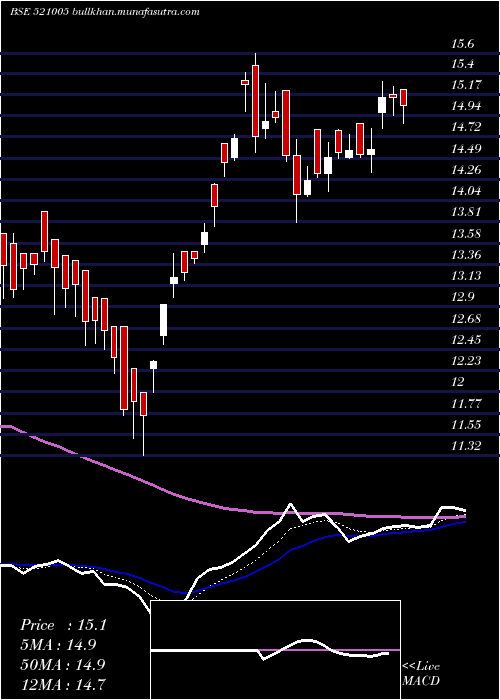The height and width of the screenshot is (700, 500).
Task: Click the last red candle on the right
Action: coord(404,97)
